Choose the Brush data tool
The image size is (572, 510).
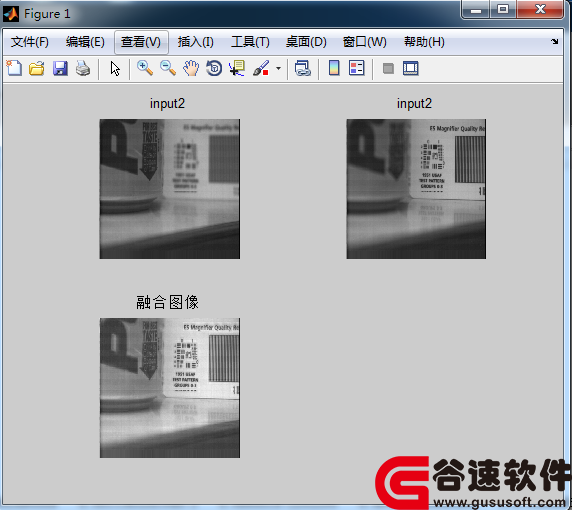[x=261, y=68]
